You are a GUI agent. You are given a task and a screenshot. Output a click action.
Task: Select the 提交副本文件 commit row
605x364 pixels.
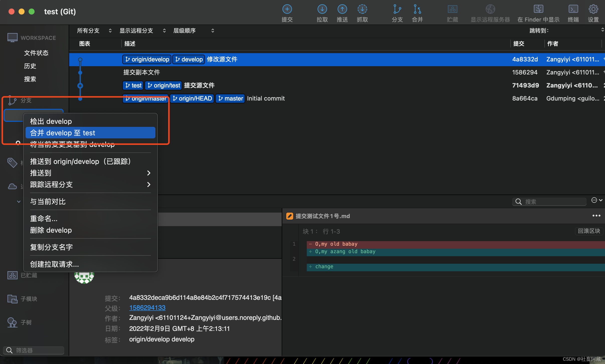(x=142, y=72)
